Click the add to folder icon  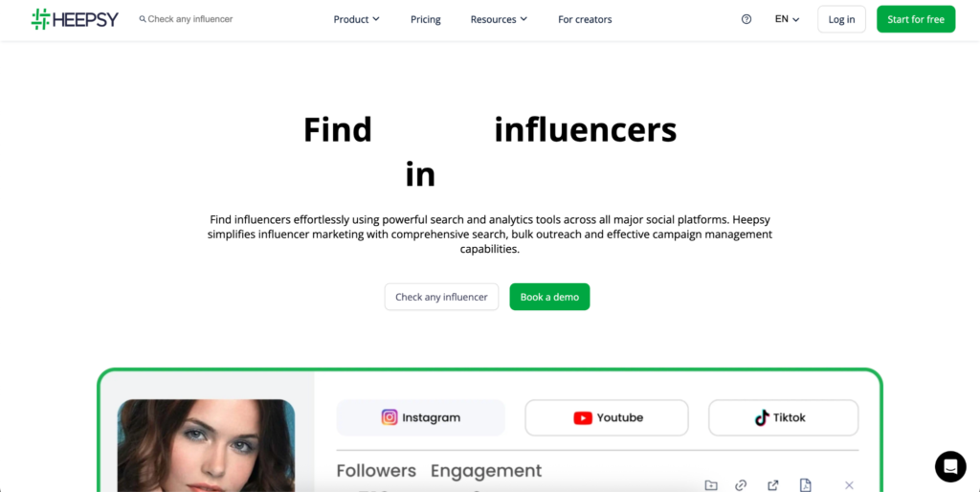click(x=711, y=485)
